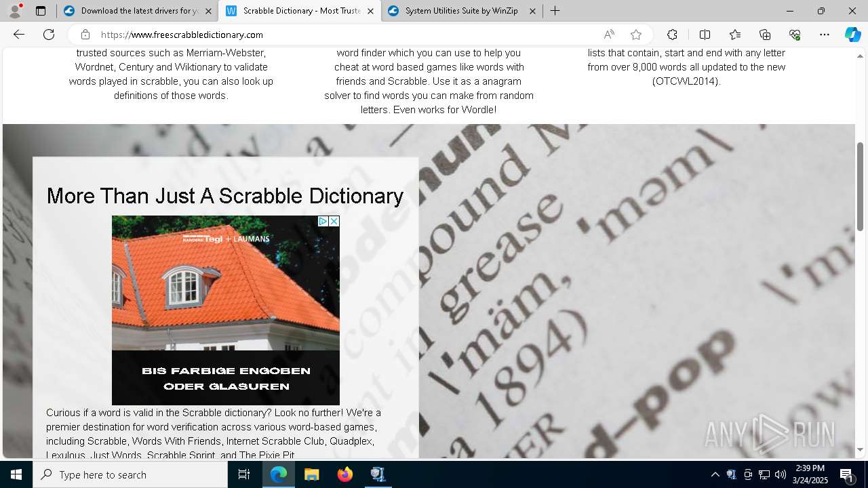
Task: Open Settings and more ellipsis menu
Action: point(825,35)
